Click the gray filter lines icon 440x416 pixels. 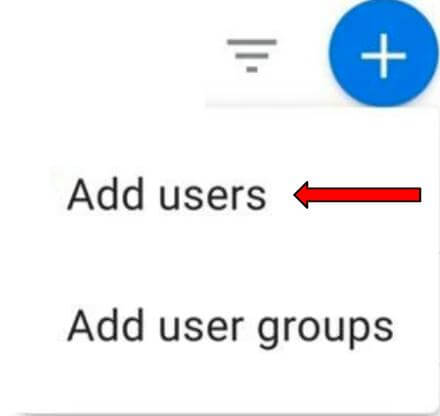(x=252, y=56)
